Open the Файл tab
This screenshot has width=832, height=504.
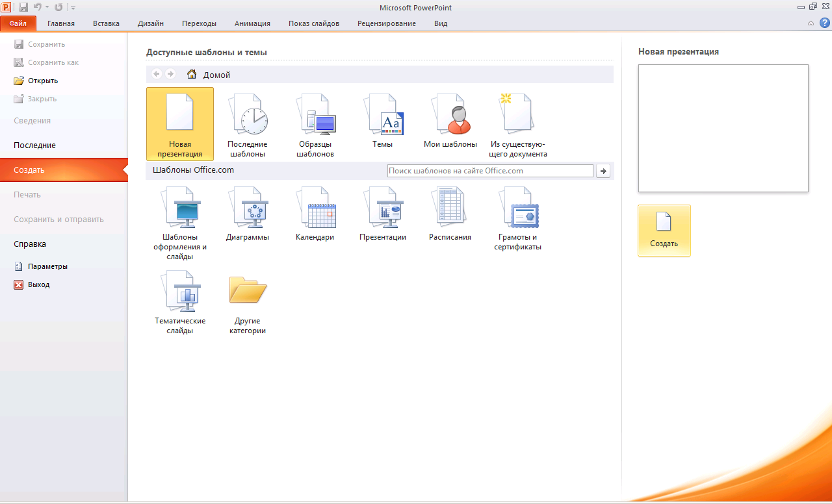(x=18, y=23)
